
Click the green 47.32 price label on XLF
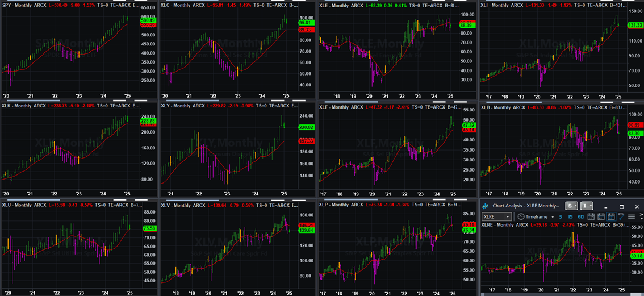click(468, 125)
